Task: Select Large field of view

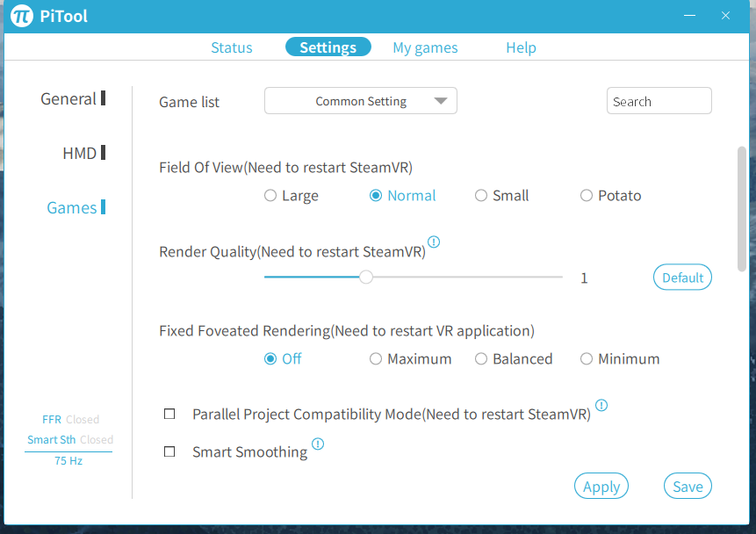Action: tap(292, 195)
